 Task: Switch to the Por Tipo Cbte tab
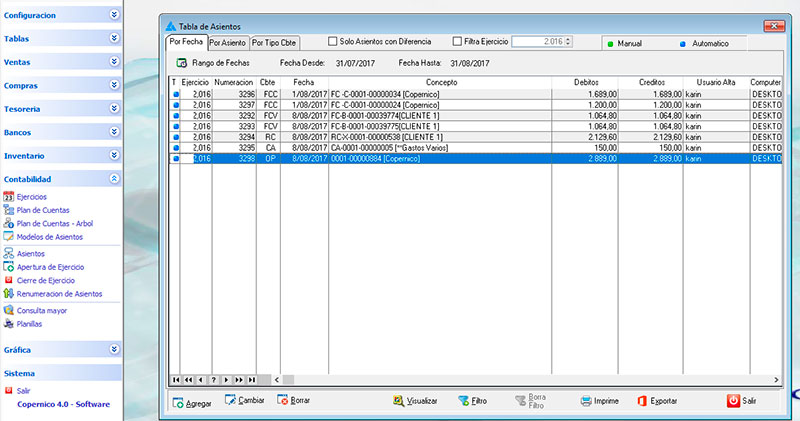click(274, 43)
